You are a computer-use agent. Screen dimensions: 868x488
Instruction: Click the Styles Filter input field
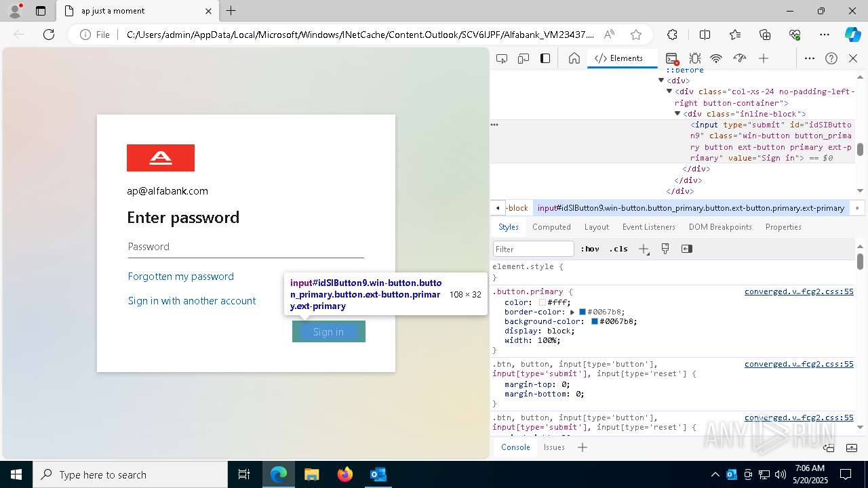tap(534, 249)
